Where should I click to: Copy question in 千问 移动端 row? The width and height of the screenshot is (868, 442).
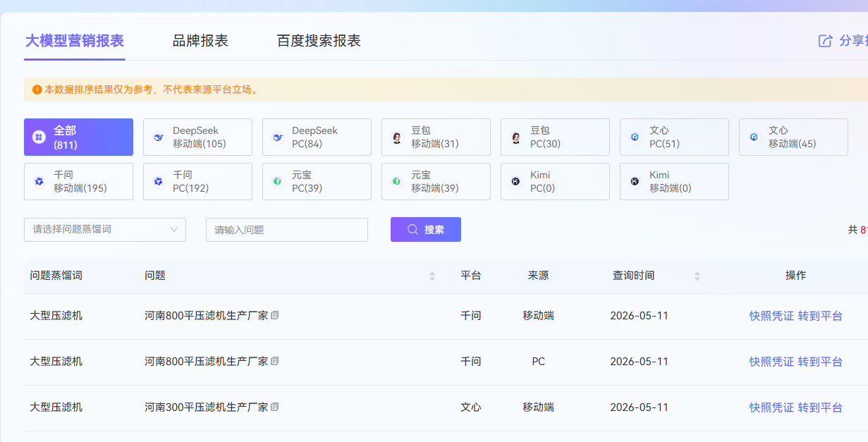click(275, 315)
